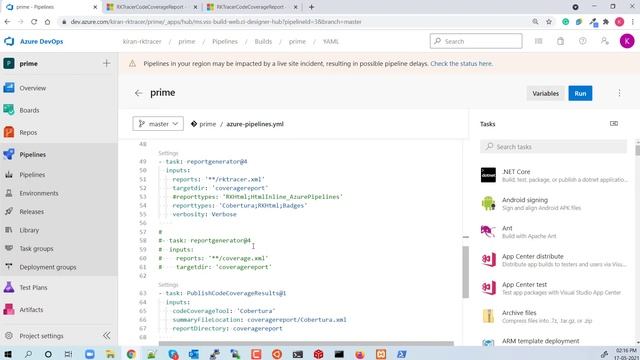The image size is (640, 360).
Task: Click the top Search box
Action: (476, 41)
